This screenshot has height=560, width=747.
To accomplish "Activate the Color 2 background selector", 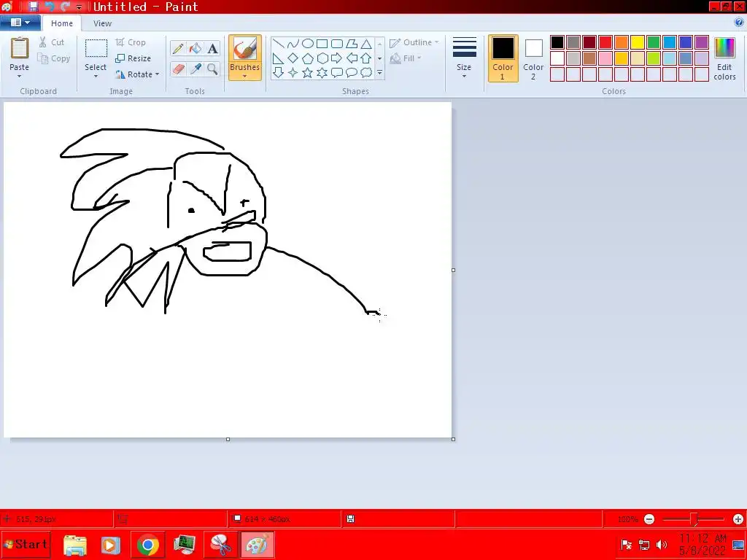I will (533, 58).
